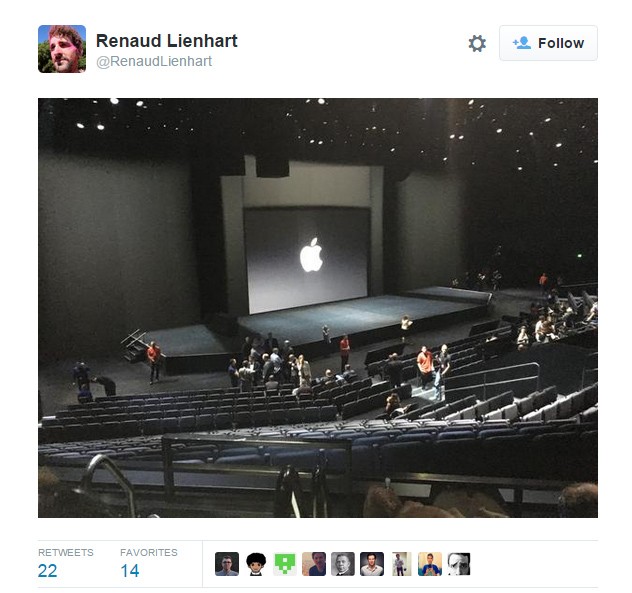
Task: Click the black-and-white portrait avatar
Action: [343, 564]
